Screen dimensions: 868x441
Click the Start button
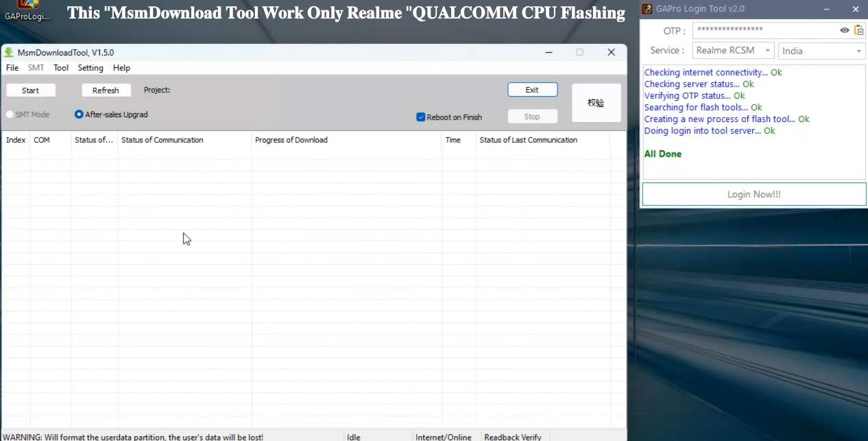click(x=31, y=91)
